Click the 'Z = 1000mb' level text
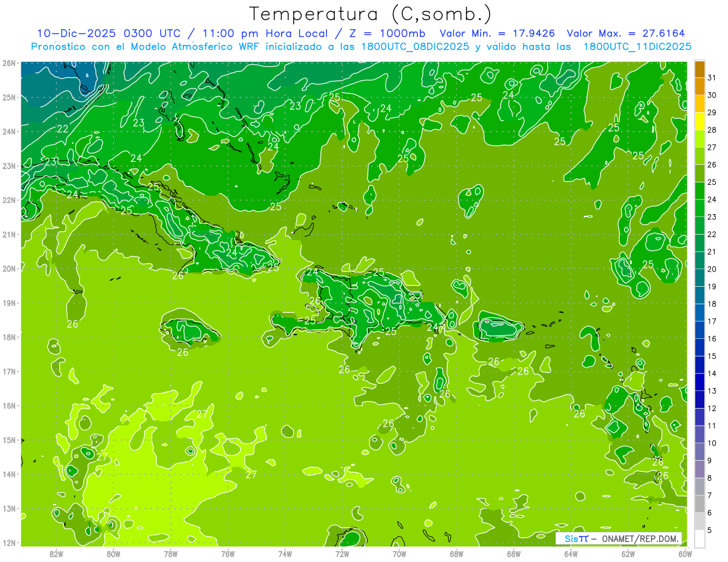The image size is (728, 562). [x=387, y=33]
